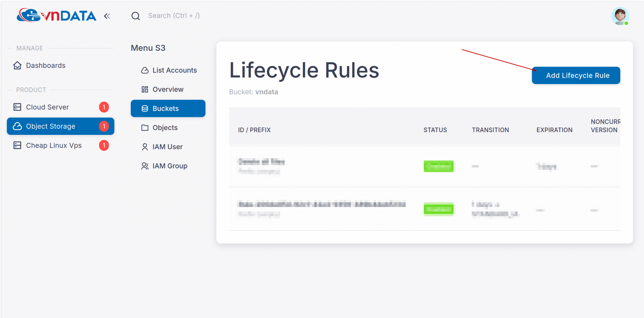The width and height of the screenshot is (644, 318).
Task: Toggle the status badge on the second lifecycle rule
Action: coord(438,209)
